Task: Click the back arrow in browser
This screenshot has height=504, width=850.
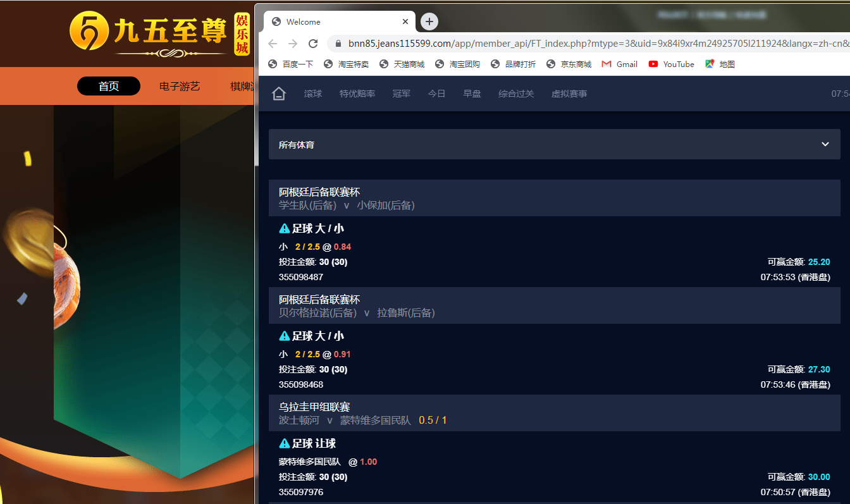Action: (273, 43)
